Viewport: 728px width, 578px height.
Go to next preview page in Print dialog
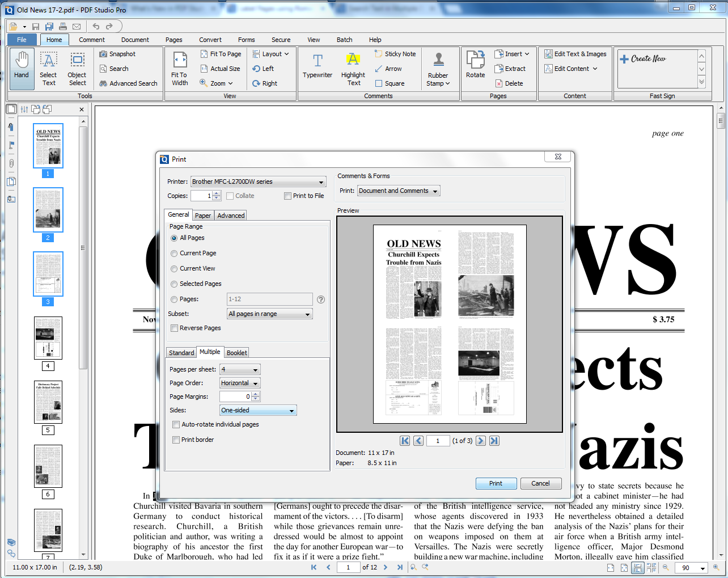(481, 441)
